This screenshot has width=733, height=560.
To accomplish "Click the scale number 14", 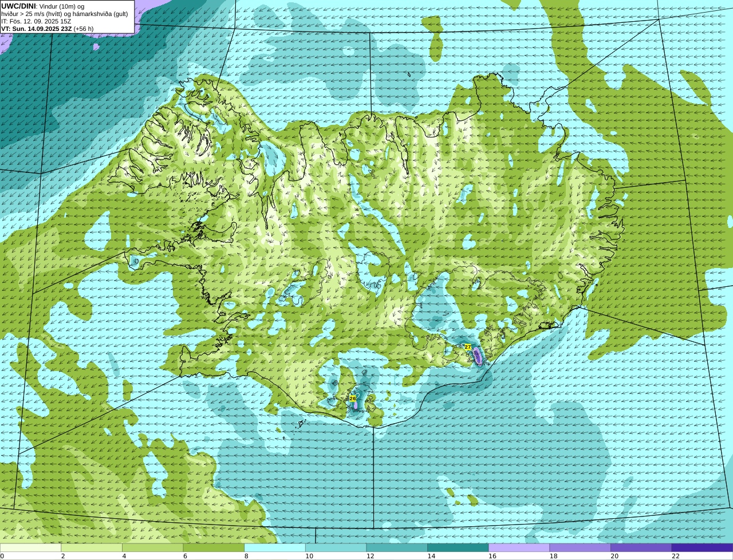I will [x=431, y=556].
